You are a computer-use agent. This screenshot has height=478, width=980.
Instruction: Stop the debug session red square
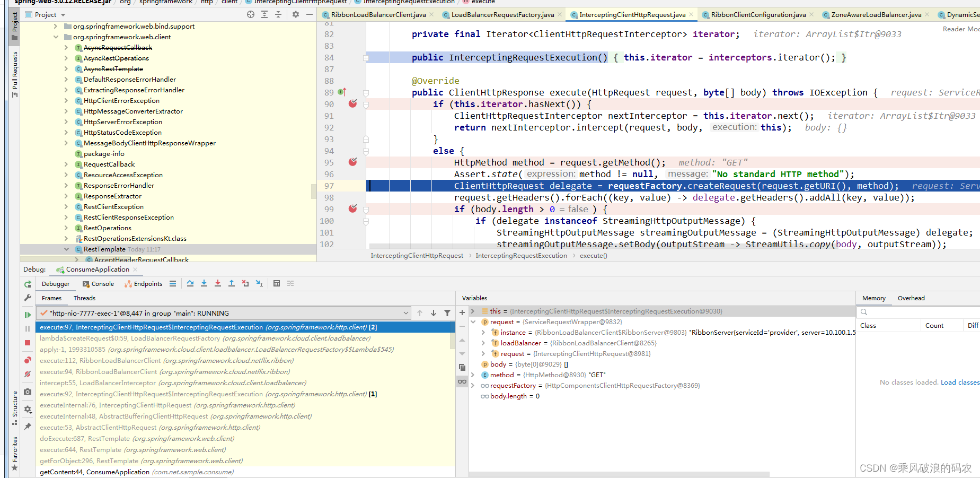28,343
